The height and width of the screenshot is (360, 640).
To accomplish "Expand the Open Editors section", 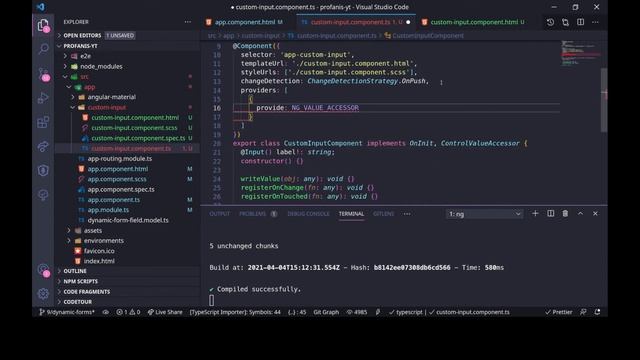I will pos(127,36).
